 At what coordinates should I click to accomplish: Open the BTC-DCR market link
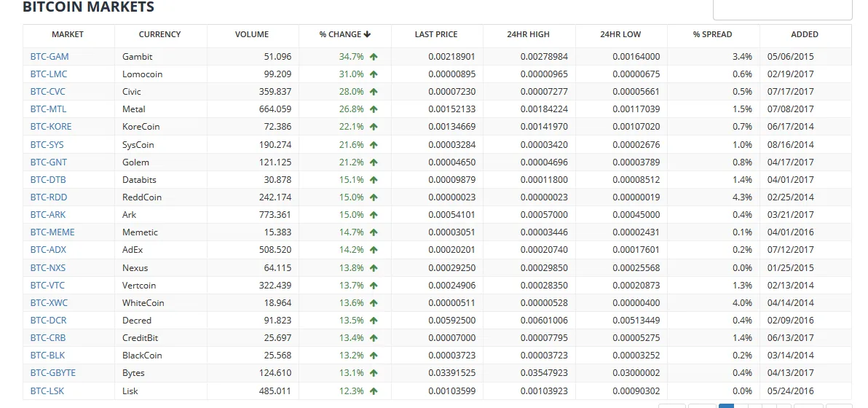coord(49,321)
